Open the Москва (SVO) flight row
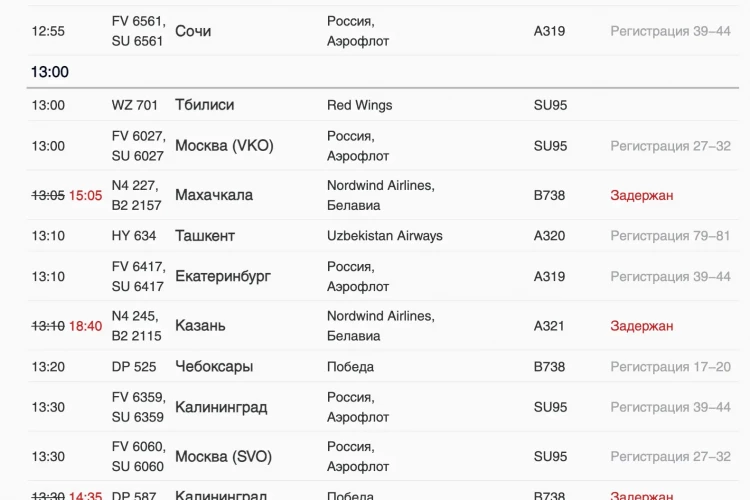The height and width of the screenshot is (500, 750). click(x=383, y=456)
